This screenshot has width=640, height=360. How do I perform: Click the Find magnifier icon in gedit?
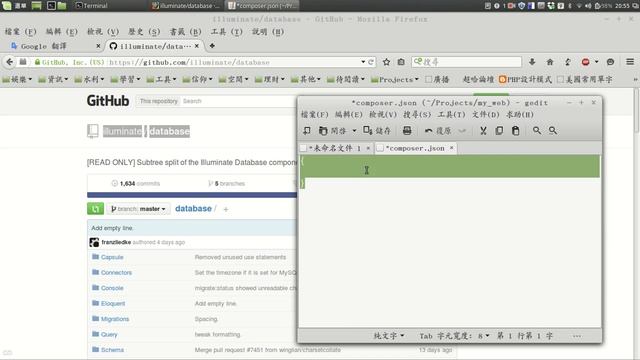click(x=537, y=131)
